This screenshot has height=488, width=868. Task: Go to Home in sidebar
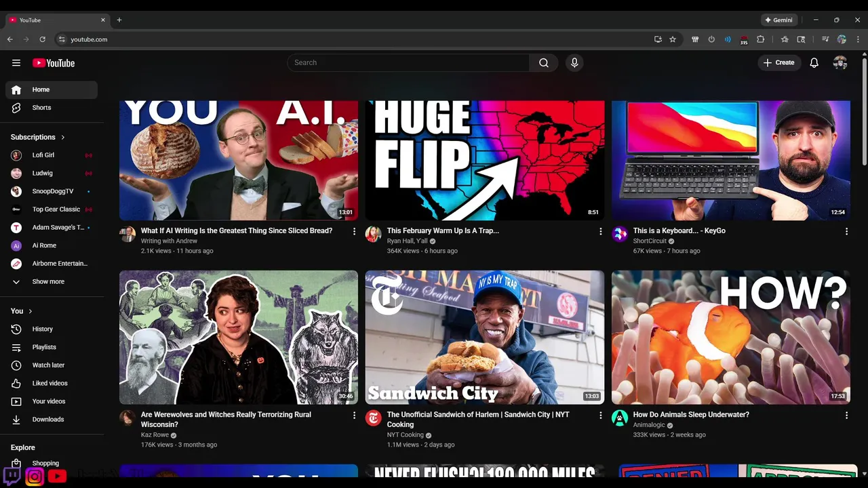pos(52,89)
